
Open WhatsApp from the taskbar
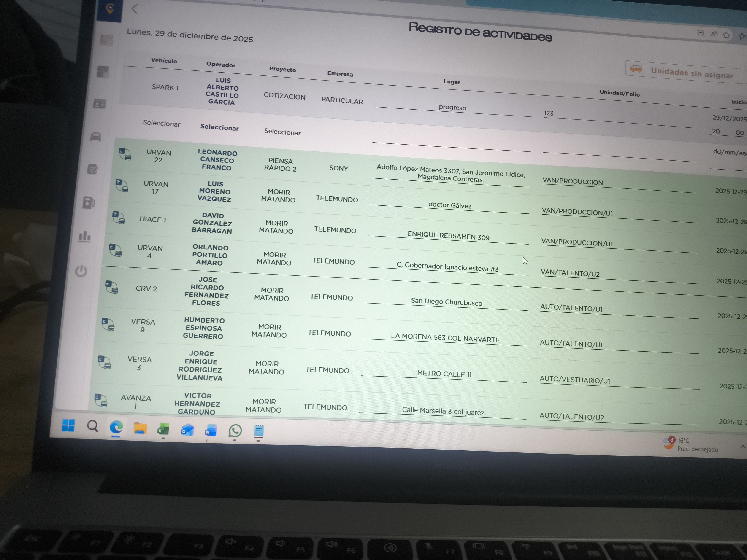[x=235, y=431]
